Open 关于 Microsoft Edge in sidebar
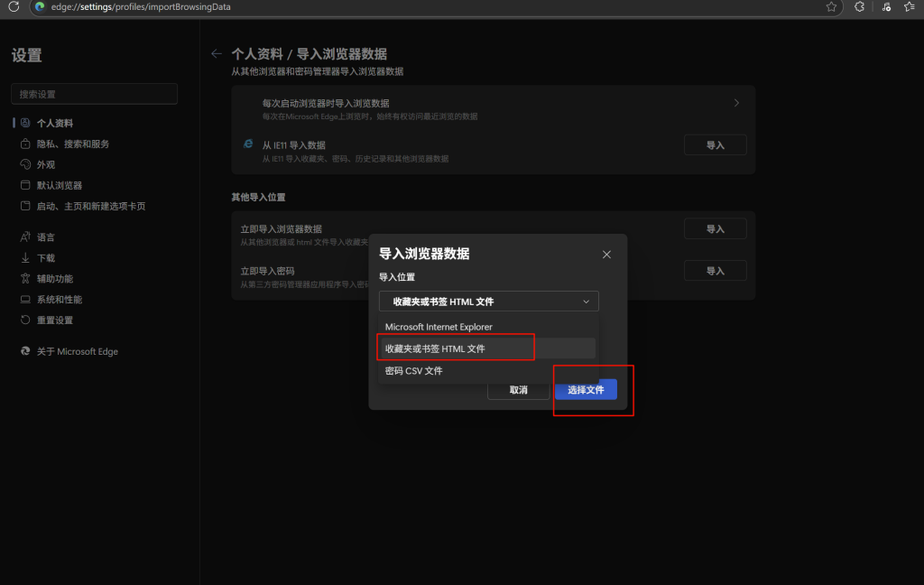This screenshot has height=585, width=924. pyautogui.click(x=77, y=351)
